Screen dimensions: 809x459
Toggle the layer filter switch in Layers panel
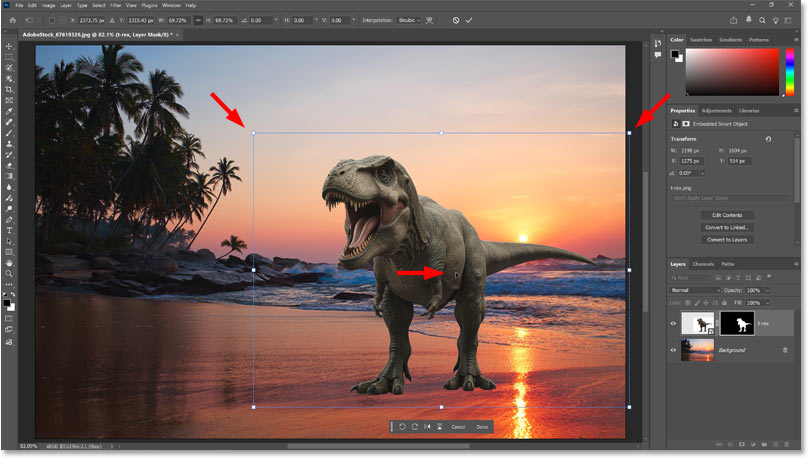coord(769,277)
